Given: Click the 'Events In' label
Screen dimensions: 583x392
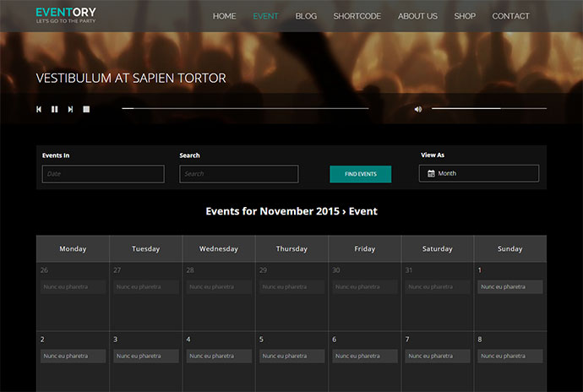Looking at the screenshot, I should tap(56, 155).
